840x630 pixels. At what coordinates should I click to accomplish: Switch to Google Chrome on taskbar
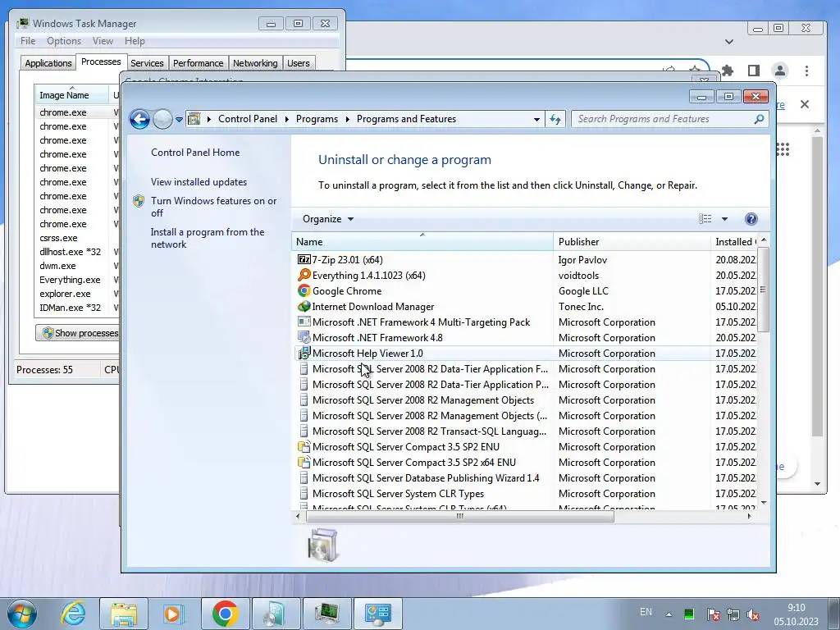225,614
